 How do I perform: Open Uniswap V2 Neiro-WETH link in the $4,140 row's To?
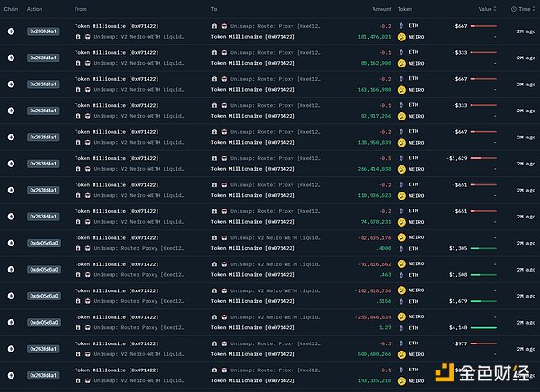(x=275, y=317)
